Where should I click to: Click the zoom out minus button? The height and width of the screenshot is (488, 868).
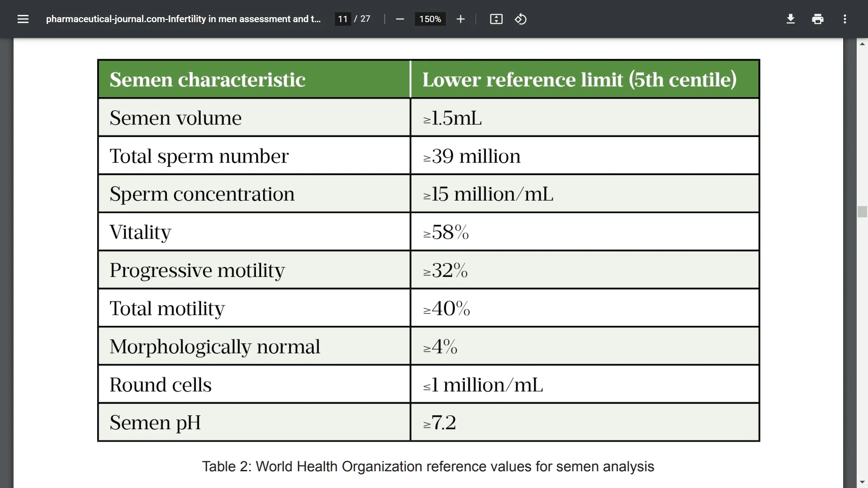coord(400,19)
